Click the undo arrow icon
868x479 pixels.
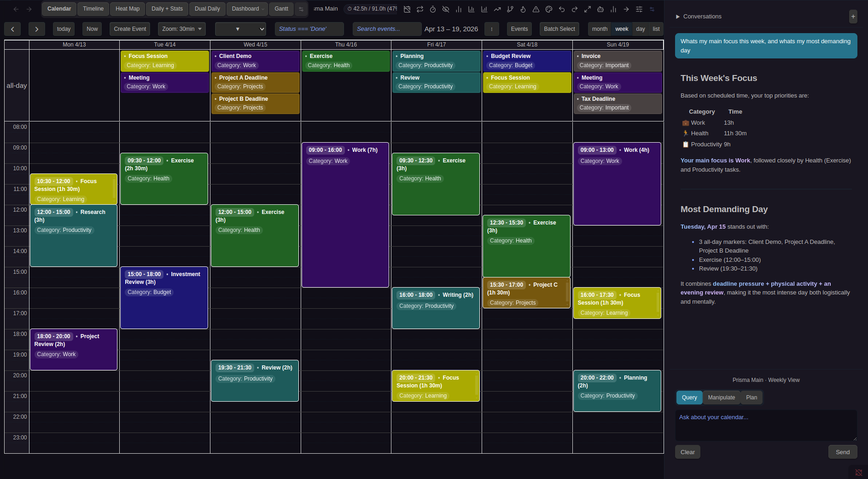click(x=562, y=9)
